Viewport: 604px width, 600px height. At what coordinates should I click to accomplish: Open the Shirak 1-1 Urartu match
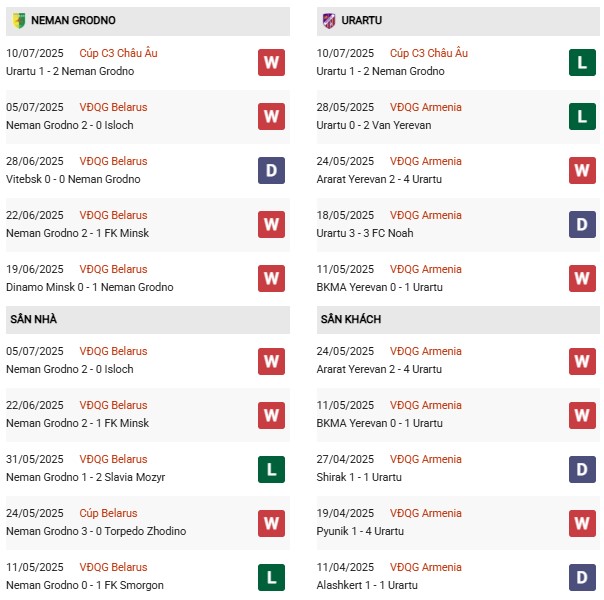[x=359, y=477]
